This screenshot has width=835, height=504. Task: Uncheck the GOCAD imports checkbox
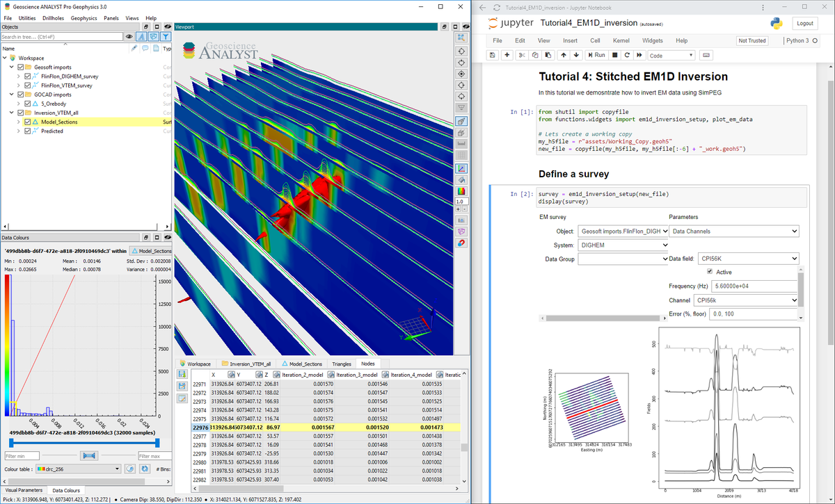(19, 95)
